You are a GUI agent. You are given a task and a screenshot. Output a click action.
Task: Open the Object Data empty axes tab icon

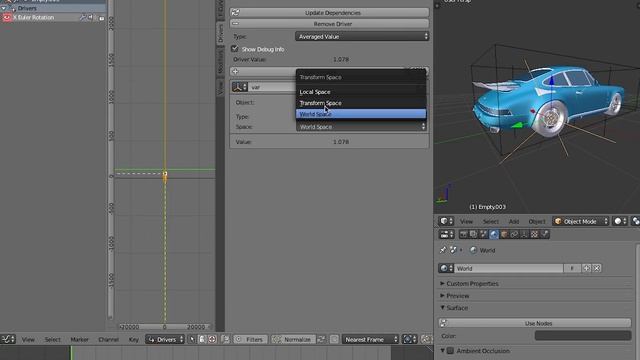524,234
